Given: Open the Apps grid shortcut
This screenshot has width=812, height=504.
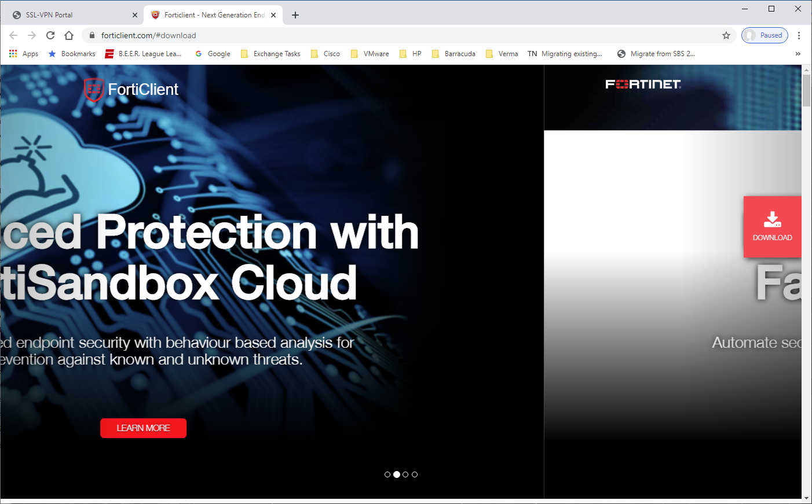Looking at the screenshot, I should click(x=24, y=54).
